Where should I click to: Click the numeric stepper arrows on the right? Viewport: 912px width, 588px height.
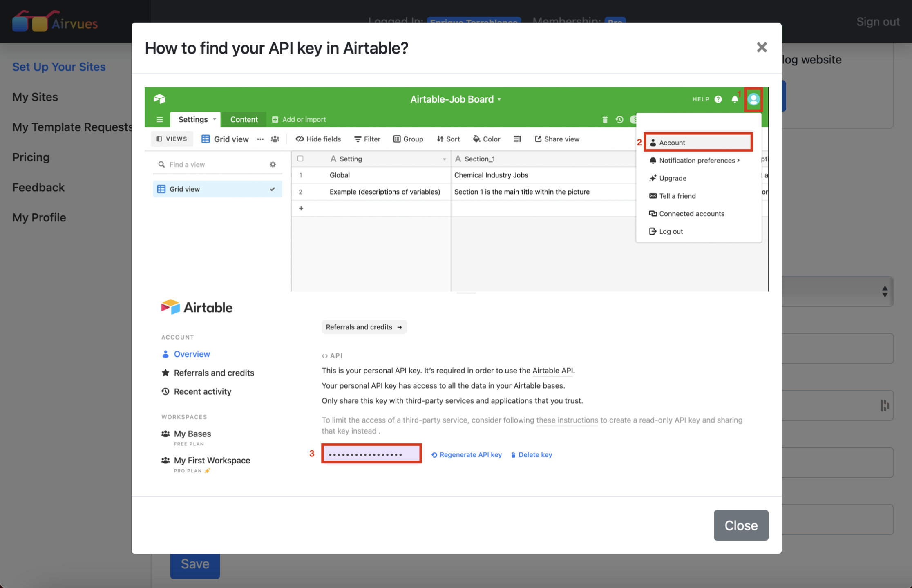pos(885,292)
